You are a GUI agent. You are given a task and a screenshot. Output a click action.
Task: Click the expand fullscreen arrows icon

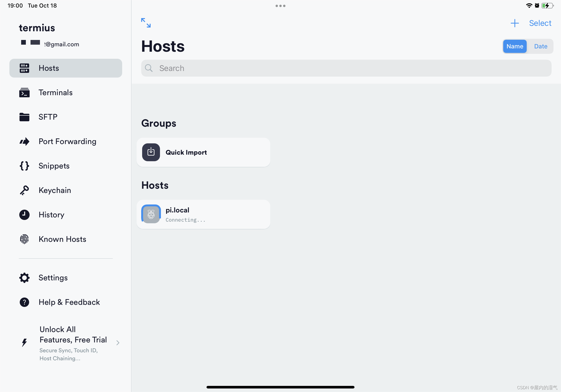point(146,23)
